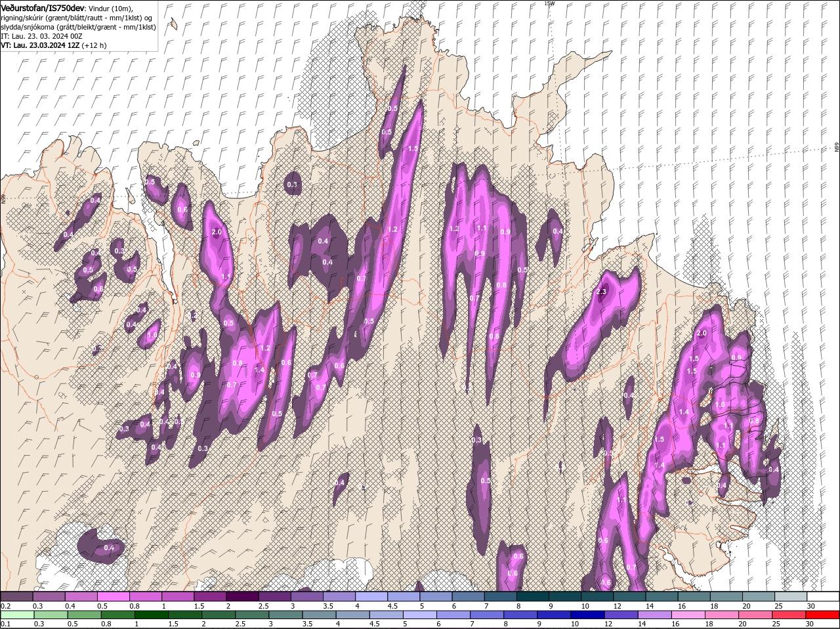Select the snow legend swatch between 1 and 1.5
The image size is (840, 629).
[x=178, y=596]
